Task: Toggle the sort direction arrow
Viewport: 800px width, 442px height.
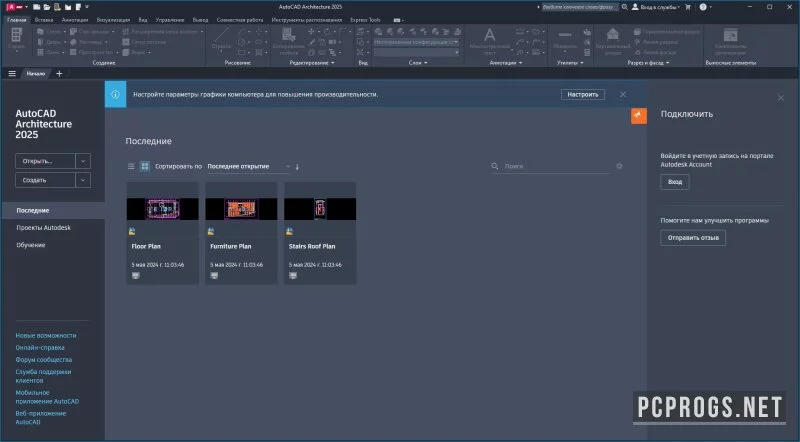Action: (x=297, y=166)
